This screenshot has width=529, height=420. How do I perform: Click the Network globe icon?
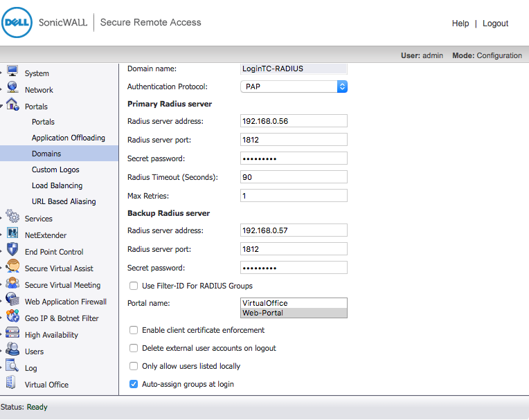(x=12, y=87)
